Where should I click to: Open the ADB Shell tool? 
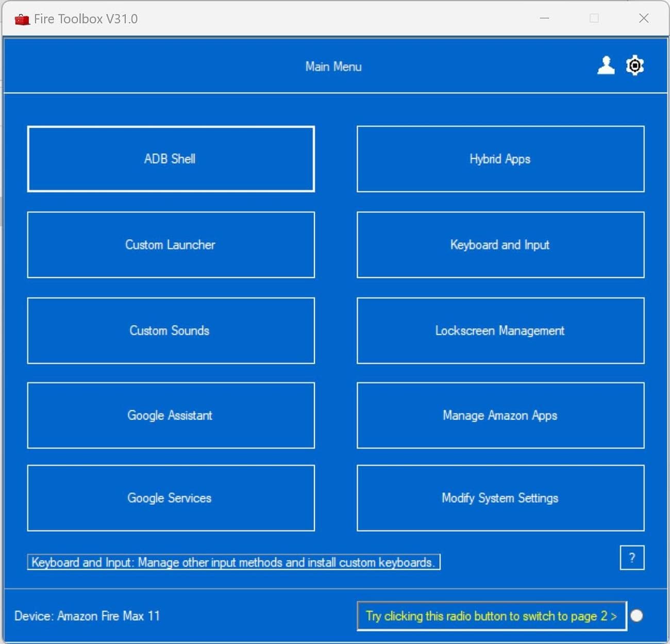(171, 159)
